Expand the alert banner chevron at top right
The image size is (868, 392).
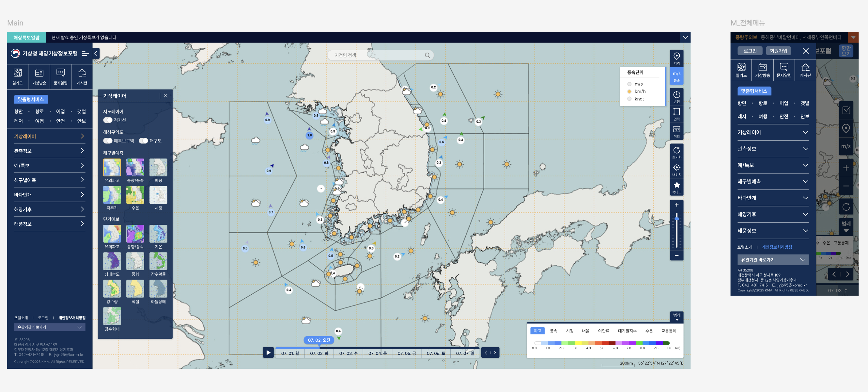(685, 38)
